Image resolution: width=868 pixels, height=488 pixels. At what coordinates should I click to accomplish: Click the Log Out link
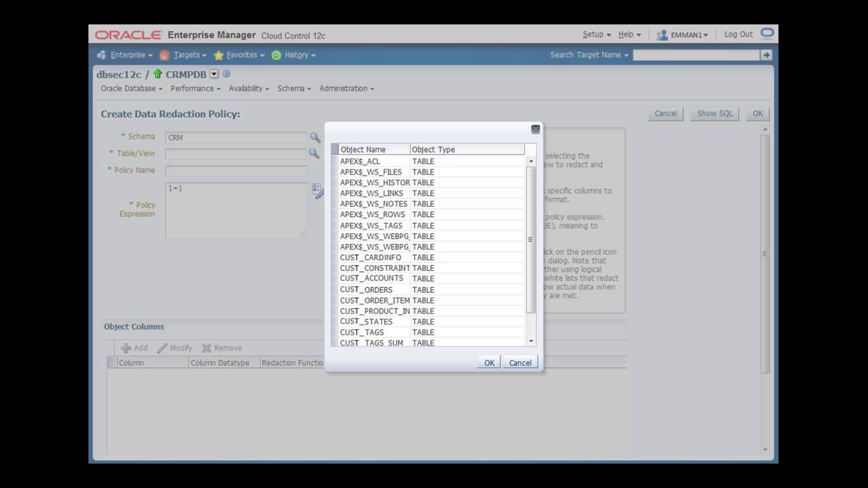pos(738,34)
